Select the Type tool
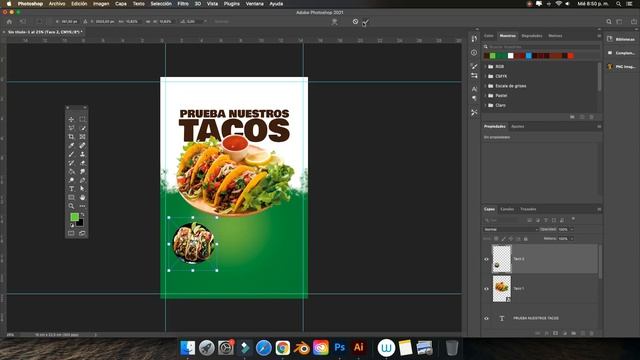The height and width of the screenshot is (360, 640). (x=71, y=189)
